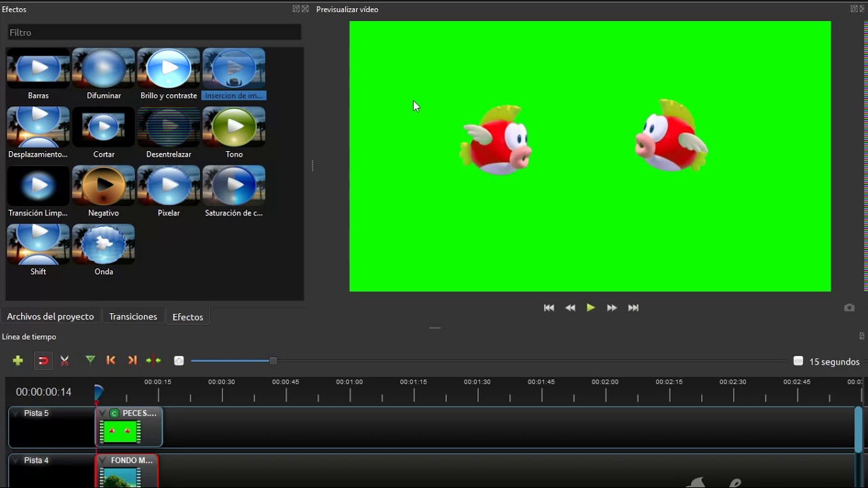This screenshot has width=868, height=488.
Task: Jump to the next marker
Action: tap(132, 361)
